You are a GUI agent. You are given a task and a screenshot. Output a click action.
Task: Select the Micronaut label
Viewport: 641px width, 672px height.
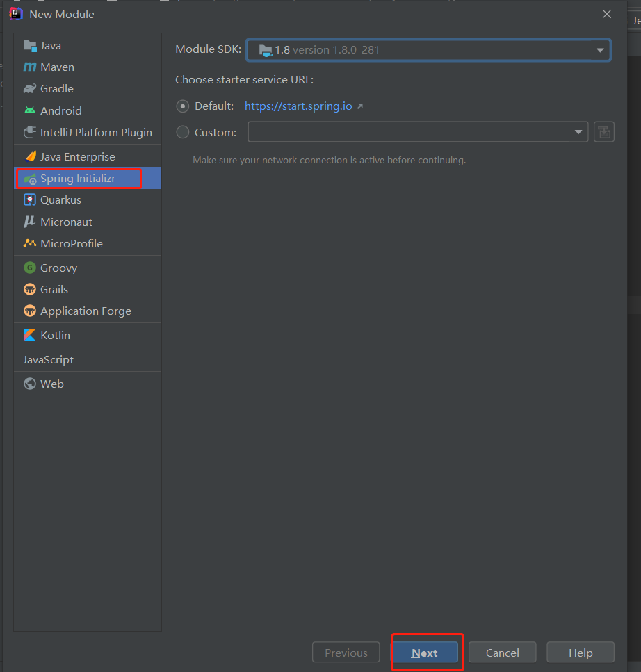point(66,222)
